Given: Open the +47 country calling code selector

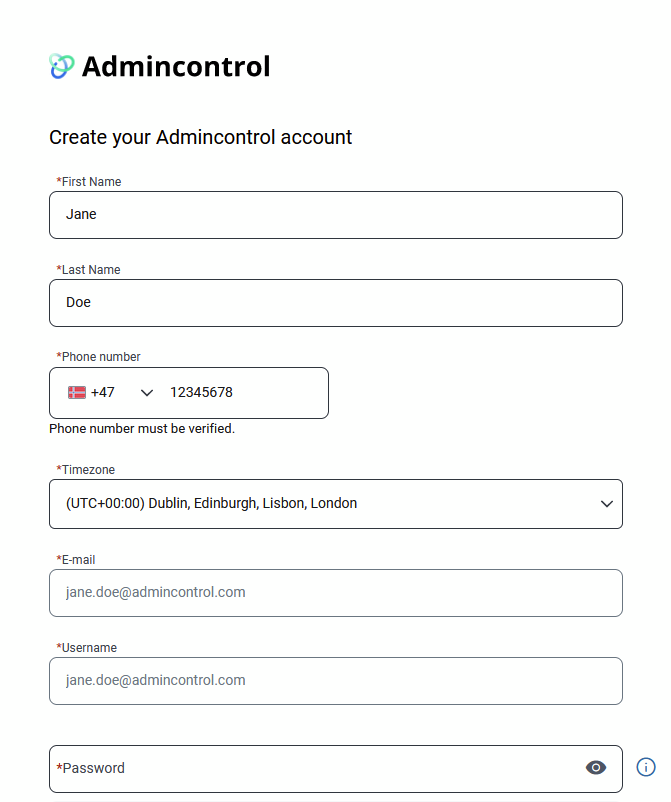Looking at the screenshot, I should click(x=112, y=392).
